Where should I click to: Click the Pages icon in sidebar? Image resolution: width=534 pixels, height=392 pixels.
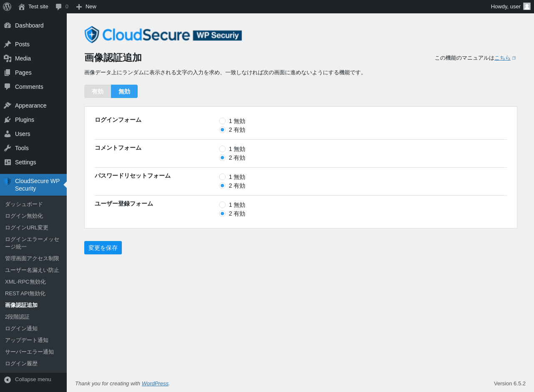coord(8,73)
